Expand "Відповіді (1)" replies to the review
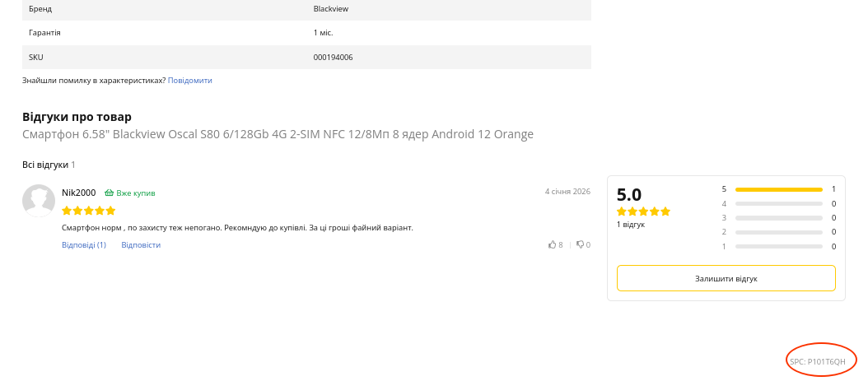This screenshot has height=381, width=868. (84, 245)
